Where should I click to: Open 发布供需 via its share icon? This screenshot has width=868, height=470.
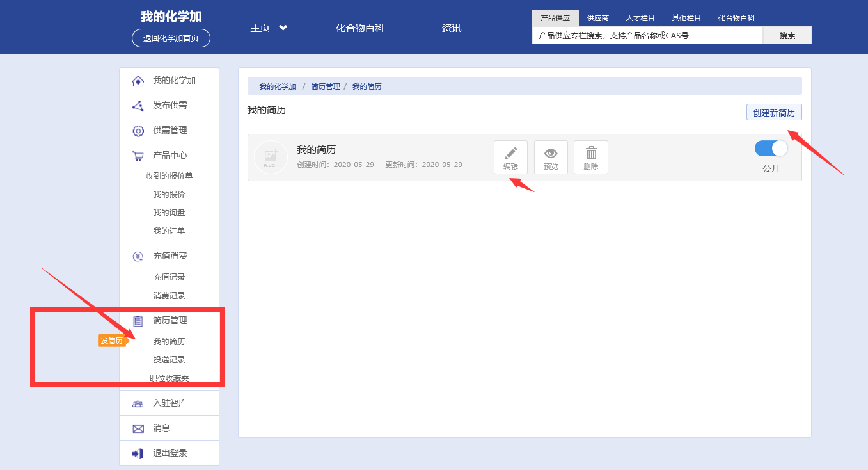(138, 106)
